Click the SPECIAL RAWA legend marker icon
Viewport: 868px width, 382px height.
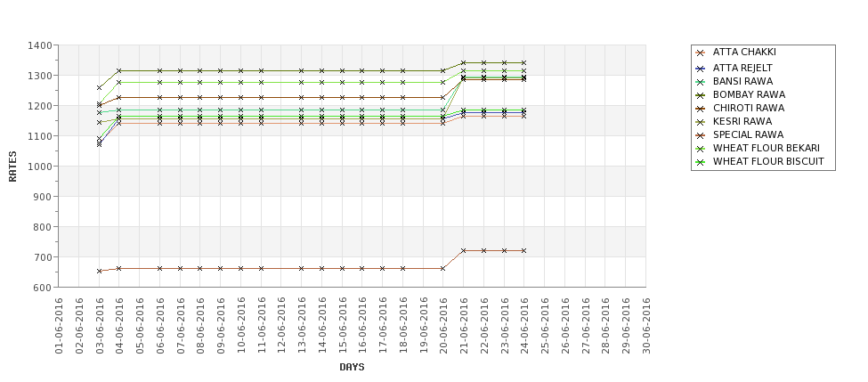tap(701, 135)
